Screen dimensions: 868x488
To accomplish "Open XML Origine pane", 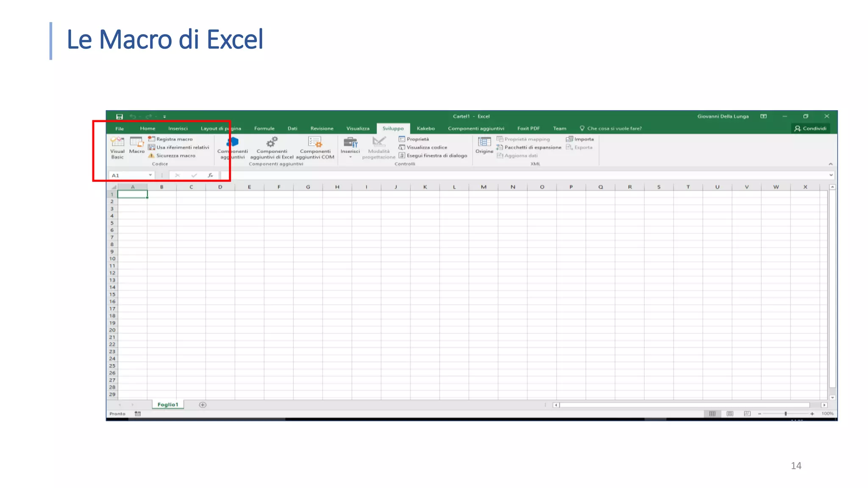I will pyautogui.click(x=484, y=145).
